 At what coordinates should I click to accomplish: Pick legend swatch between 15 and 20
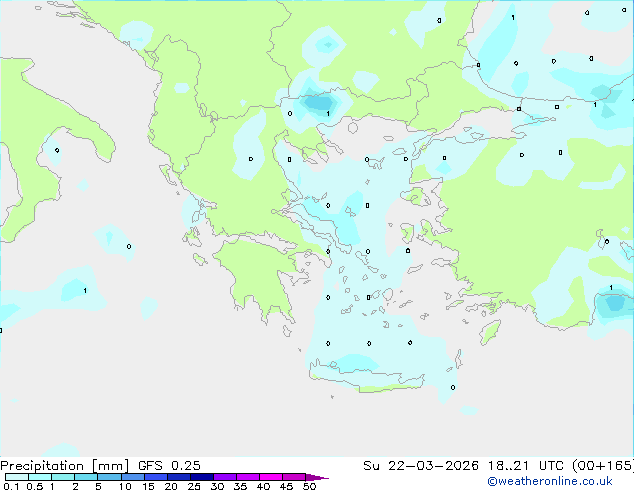coord(155,477)
